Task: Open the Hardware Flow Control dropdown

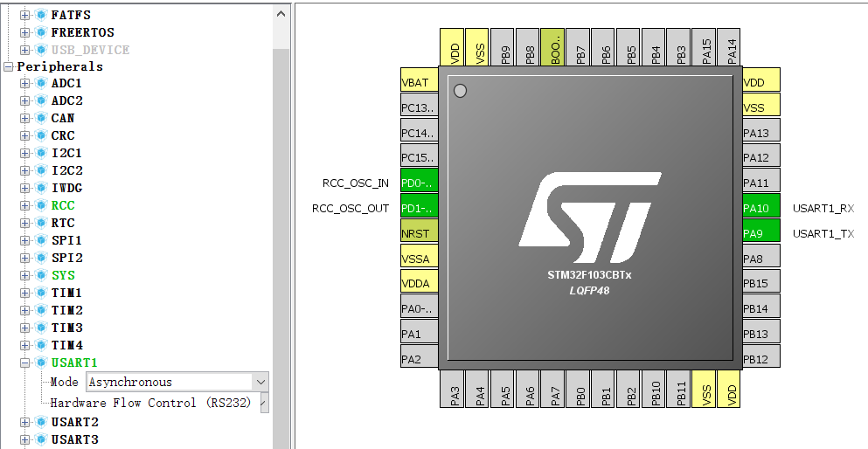Action: [264, 403]
